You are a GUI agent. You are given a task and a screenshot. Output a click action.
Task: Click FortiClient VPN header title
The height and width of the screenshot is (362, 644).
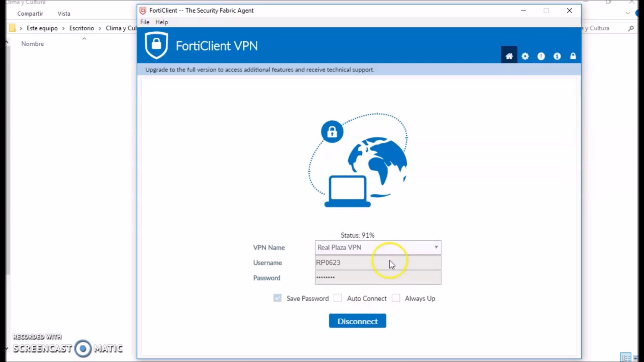point(217,46)
